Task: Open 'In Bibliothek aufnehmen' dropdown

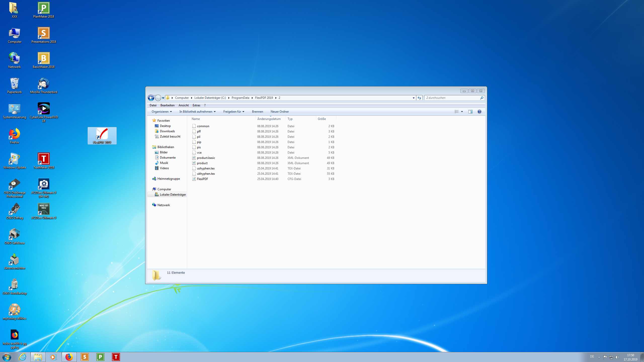Action: (x=197, y=112)
